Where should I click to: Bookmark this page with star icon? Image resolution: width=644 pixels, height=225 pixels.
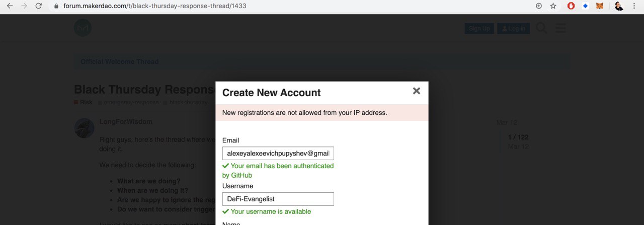click(553, 6)
